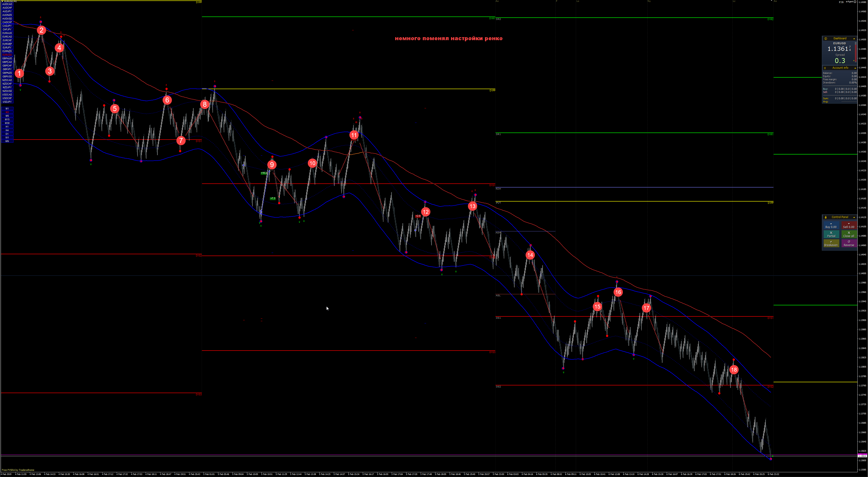868x477 pixels.
Task: Switch chart to AUDCHF symbol
Action: click(7, 8)
